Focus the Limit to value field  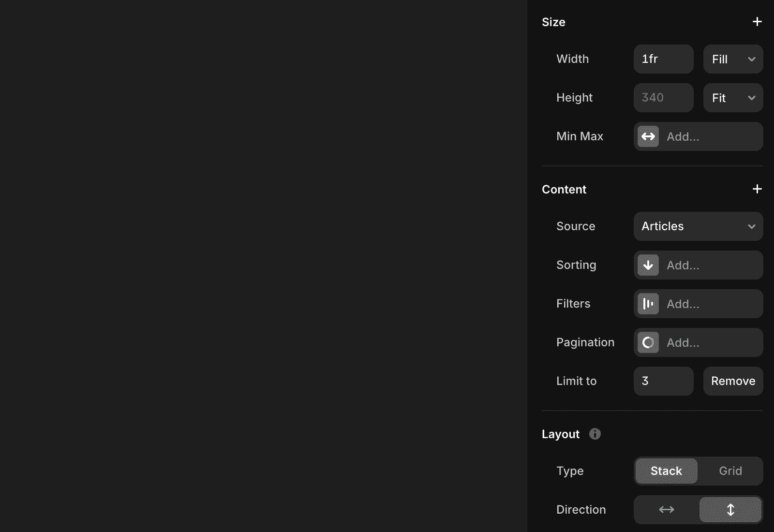664,381
